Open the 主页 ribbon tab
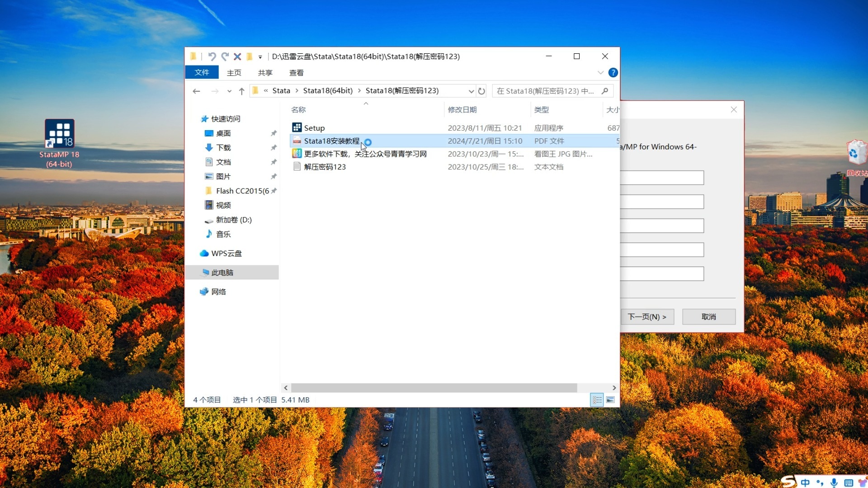 click(x=234, y=72)
